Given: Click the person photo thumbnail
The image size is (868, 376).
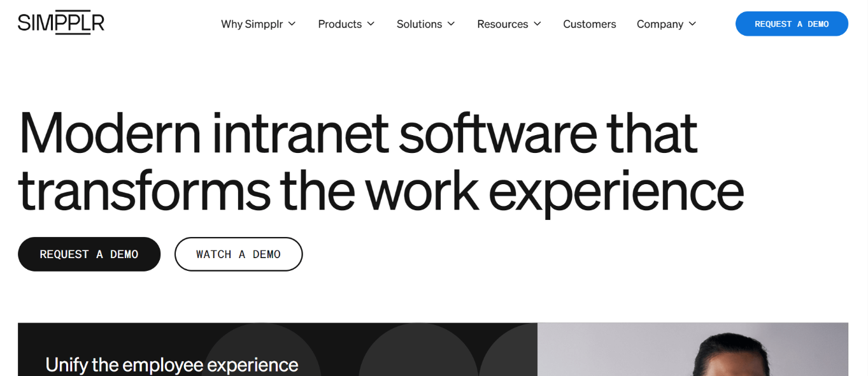Looking at the screenshot, I should 693,349.
